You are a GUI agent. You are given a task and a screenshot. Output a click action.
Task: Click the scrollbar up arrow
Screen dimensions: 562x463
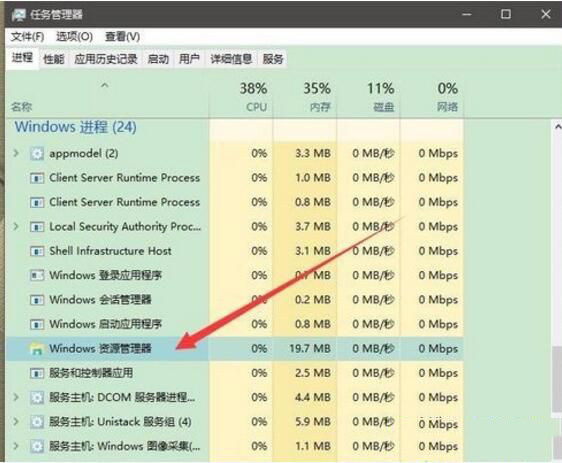[x=558, y=127]
